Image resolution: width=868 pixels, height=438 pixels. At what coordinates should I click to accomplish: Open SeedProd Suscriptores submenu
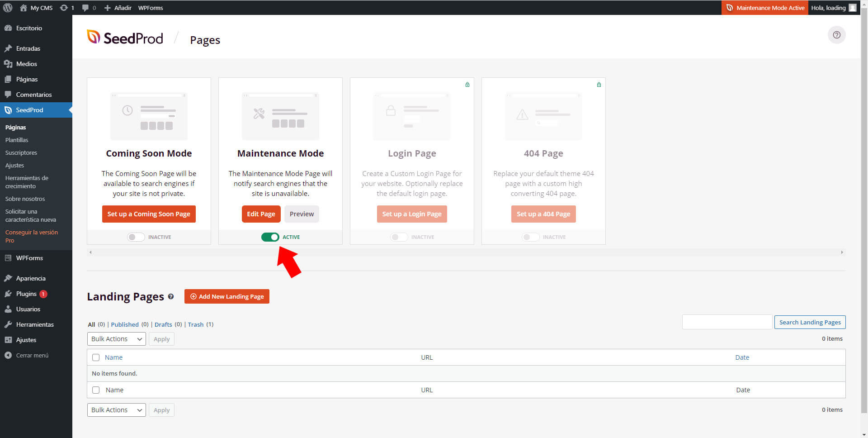click(x=21, y=153)
